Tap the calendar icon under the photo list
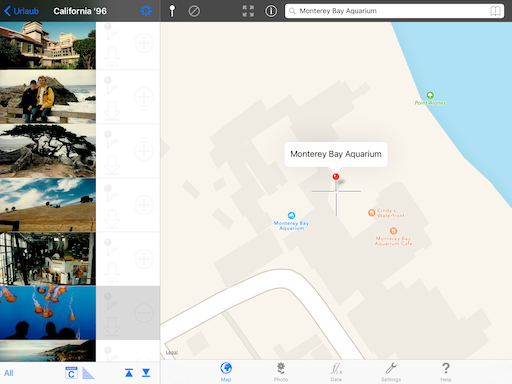512x384 pixels. (71, 373)
